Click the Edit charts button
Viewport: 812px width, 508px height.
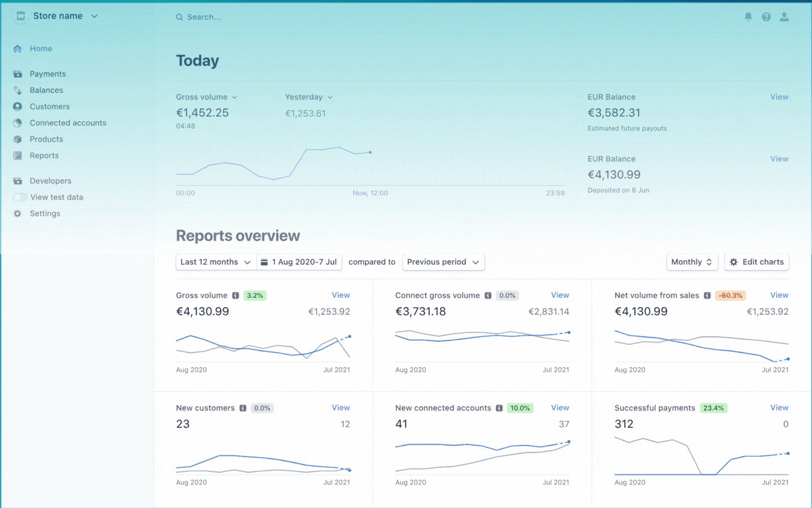pos(756,262)
